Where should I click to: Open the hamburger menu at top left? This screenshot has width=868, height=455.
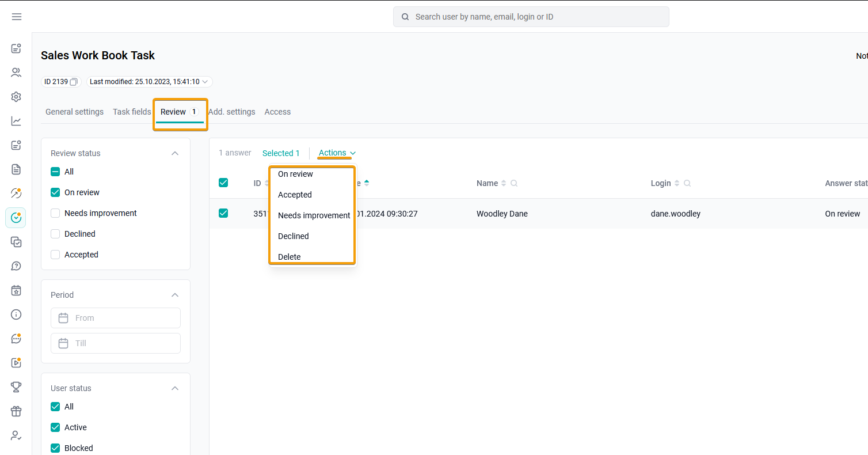17,17
